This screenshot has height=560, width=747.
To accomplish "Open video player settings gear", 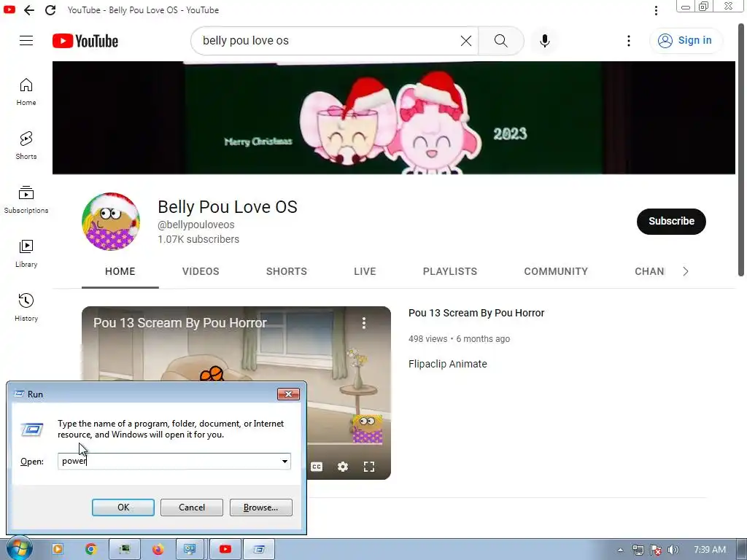I will pos(343,467).
